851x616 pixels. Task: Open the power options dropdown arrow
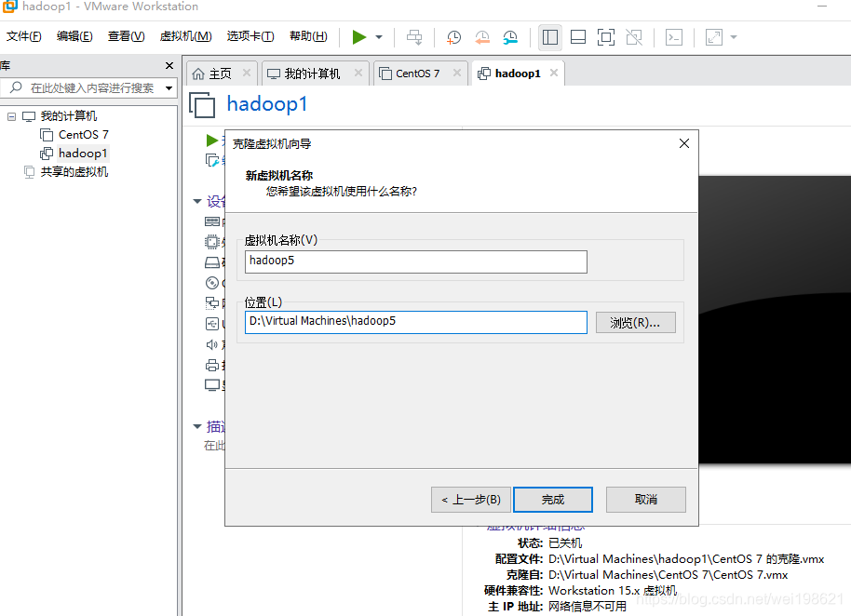click(379, 37)
